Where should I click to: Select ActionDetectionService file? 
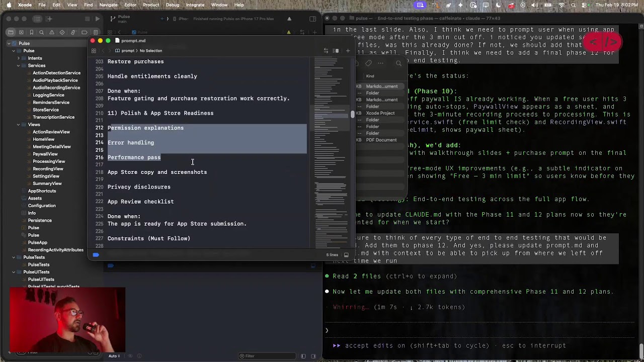tap(56, 73)
